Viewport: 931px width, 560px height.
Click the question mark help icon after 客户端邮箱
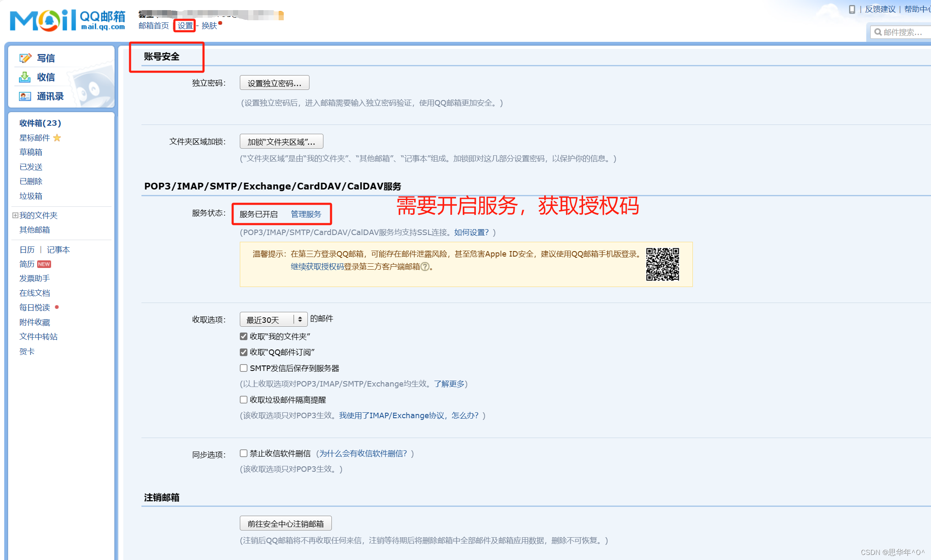point(425,267)
